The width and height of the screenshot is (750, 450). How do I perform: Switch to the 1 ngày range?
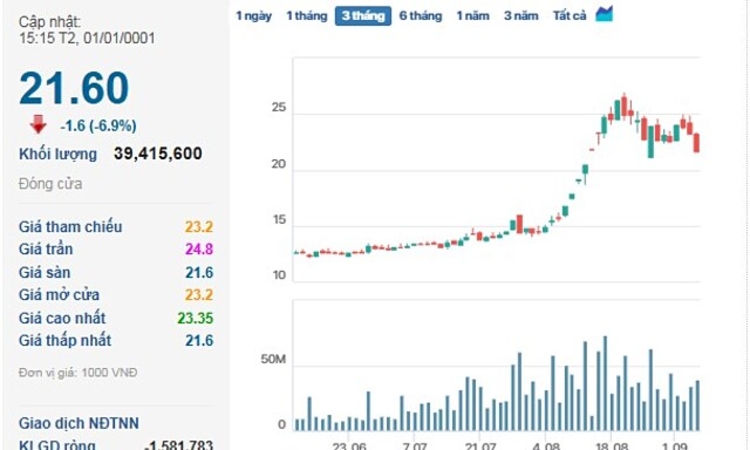[253, 16]
